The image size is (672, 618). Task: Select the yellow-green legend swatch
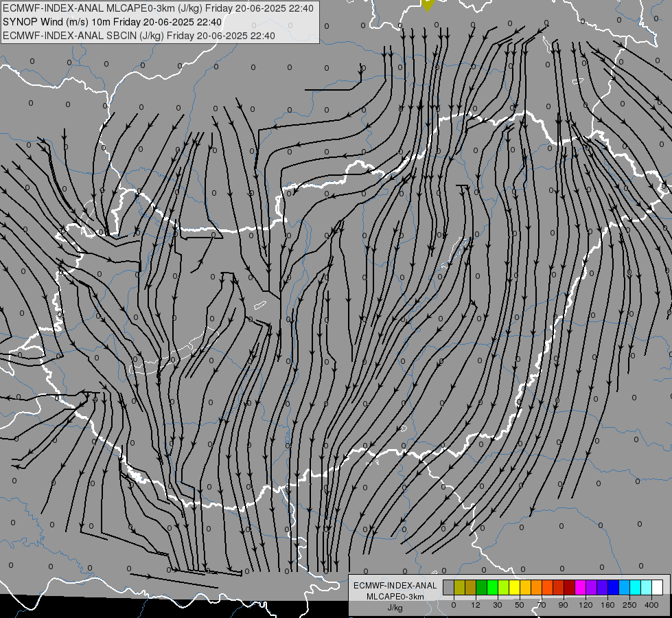click(x=503, y=588)
